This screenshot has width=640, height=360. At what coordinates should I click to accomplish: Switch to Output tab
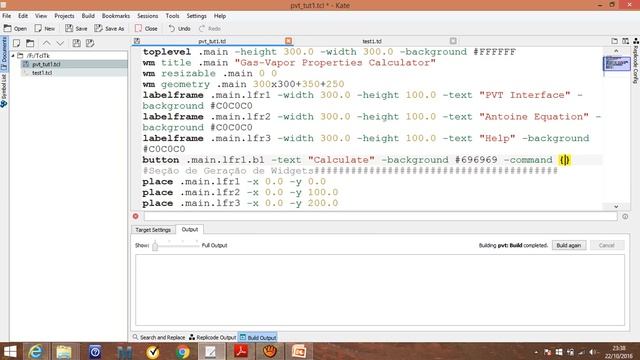[190, 229]
